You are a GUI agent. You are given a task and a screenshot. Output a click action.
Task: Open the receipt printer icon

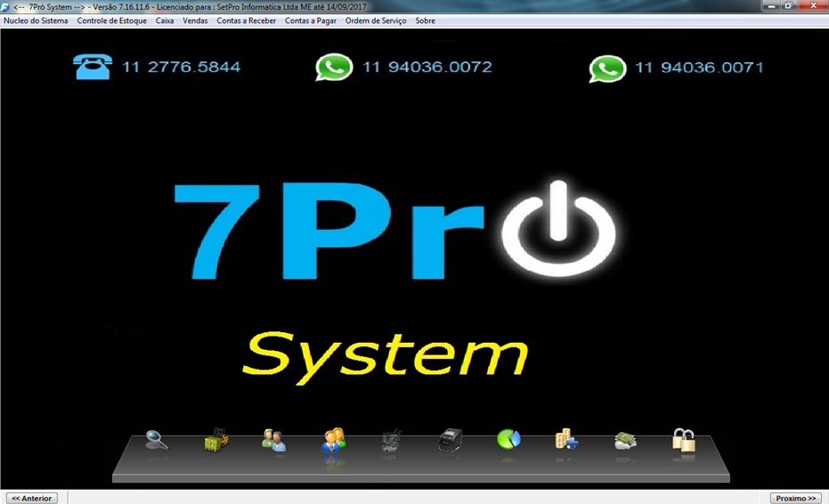tap(450, 440)
